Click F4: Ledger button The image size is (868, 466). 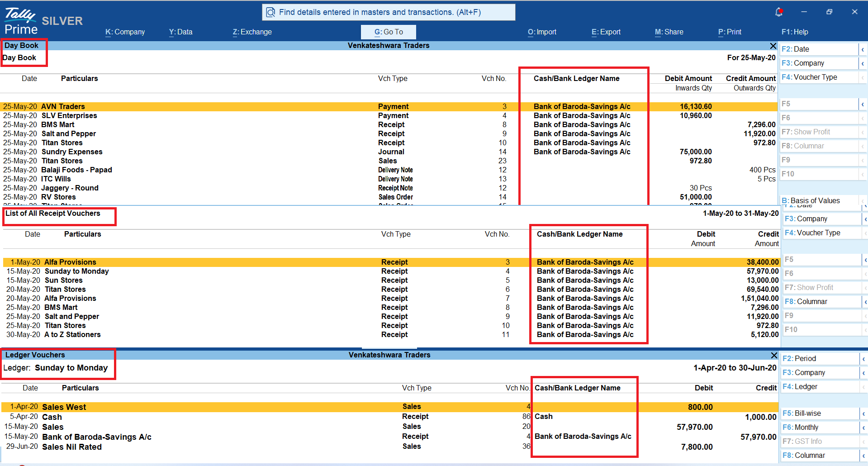[x=820, y=387]
